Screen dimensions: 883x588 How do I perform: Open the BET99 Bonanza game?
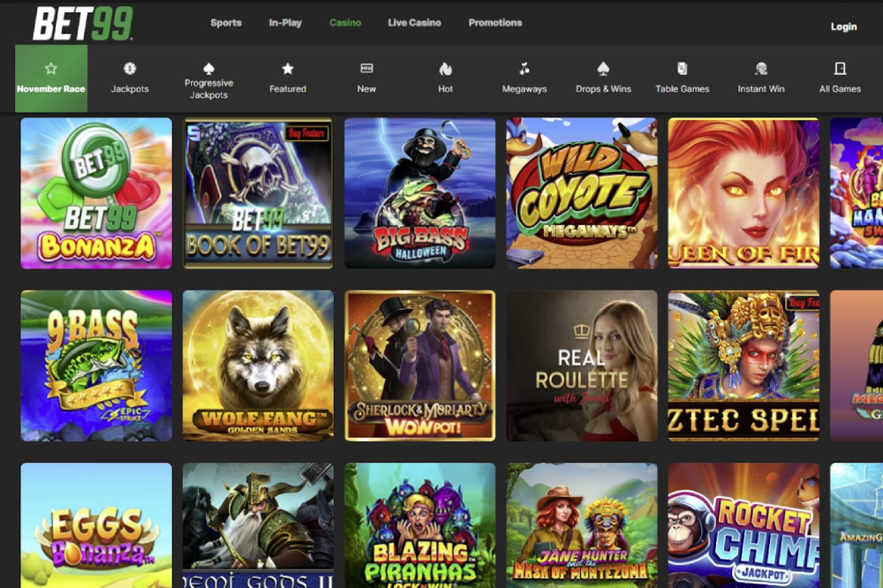pyautogui.click(x=96, y=193)
